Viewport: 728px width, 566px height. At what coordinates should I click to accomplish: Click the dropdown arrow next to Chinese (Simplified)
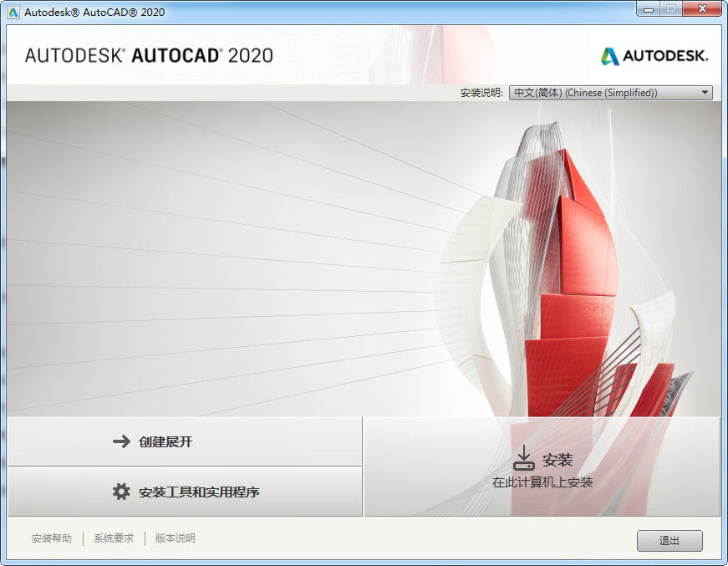coord(705,92)
